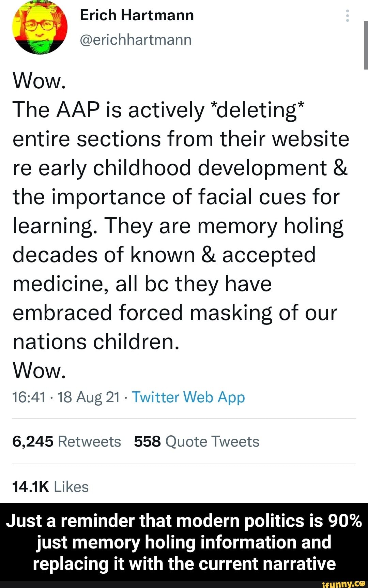
Task: View the 558 Quote Tweets list
Action: 197,441
